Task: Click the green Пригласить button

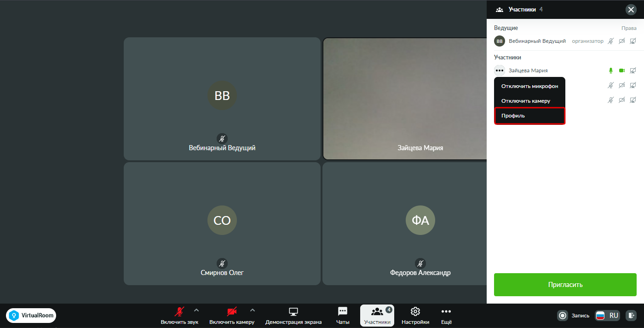Action: [565, 285]
